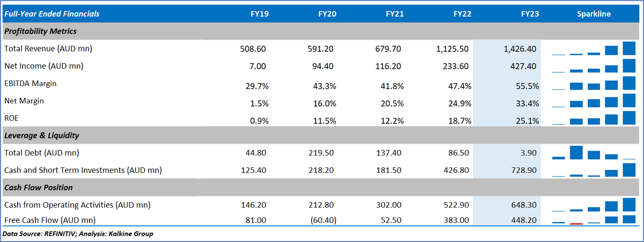644x242 pixels.
Task: Select the Net Margin row label
Action: click(x=24, y=101)
